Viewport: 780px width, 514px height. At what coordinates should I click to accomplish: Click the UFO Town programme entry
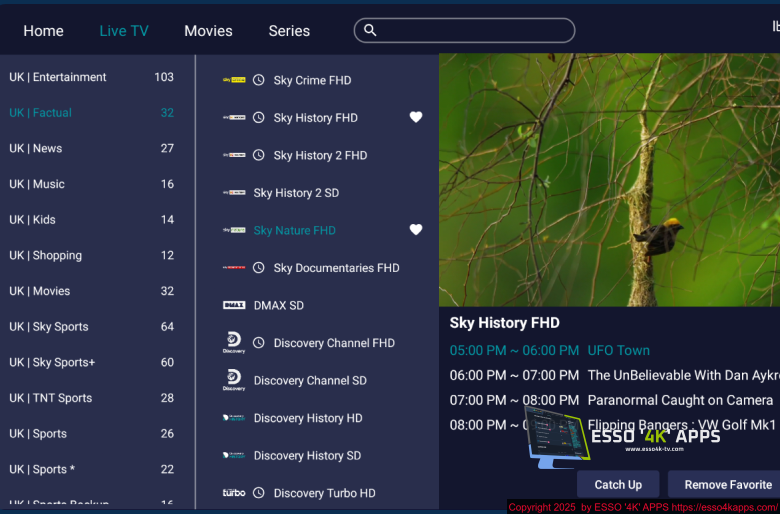coord(550,350)
